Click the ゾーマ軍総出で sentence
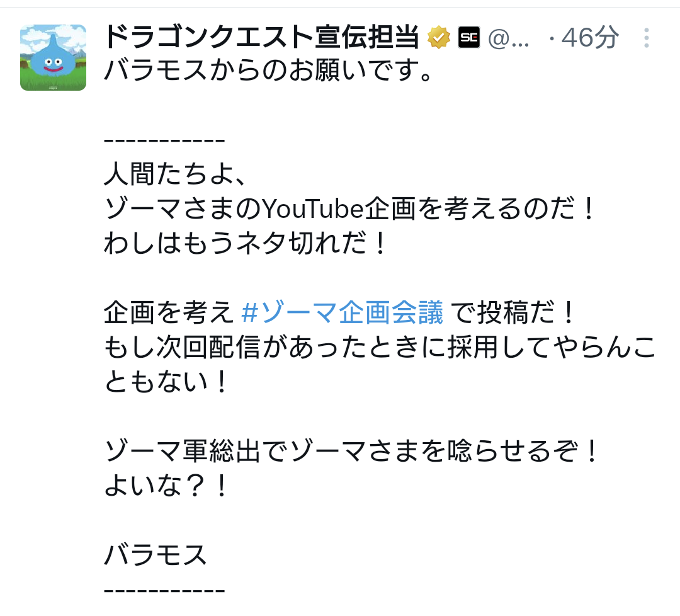The width and height of the screenshot is (680, 616). [x=352, y=451]
